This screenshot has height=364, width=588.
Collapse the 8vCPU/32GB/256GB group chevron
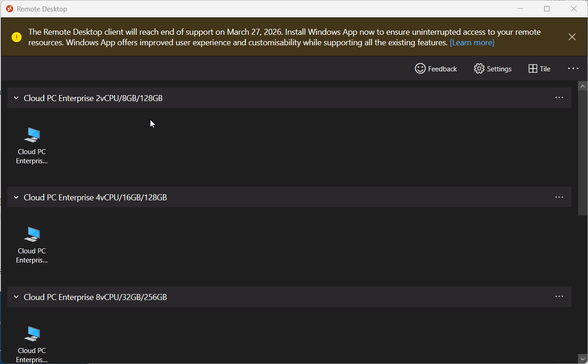click(x=16, y=297)
